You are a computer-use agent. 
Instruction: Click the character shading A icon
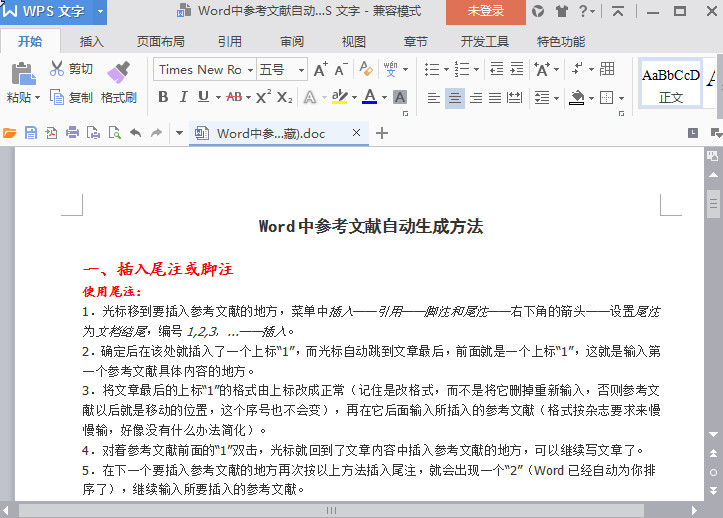400,97
